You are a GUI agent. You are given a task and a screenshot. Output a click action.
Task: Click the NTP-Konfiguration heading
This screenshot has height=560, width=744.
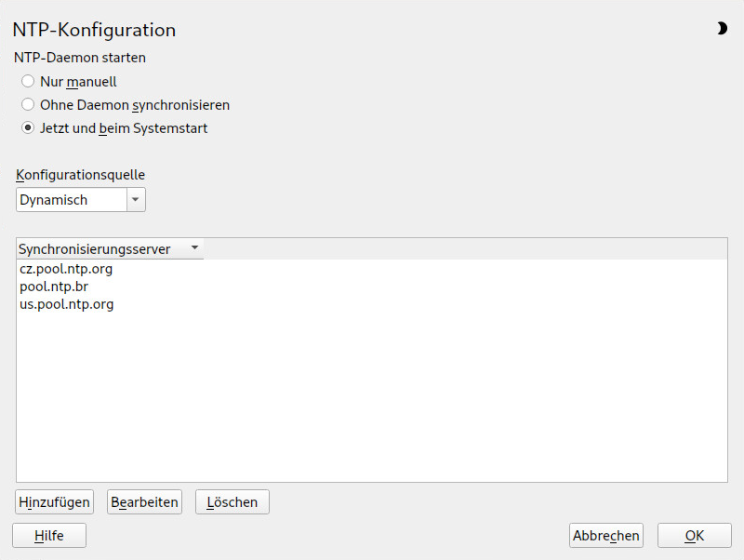[94, 30]
